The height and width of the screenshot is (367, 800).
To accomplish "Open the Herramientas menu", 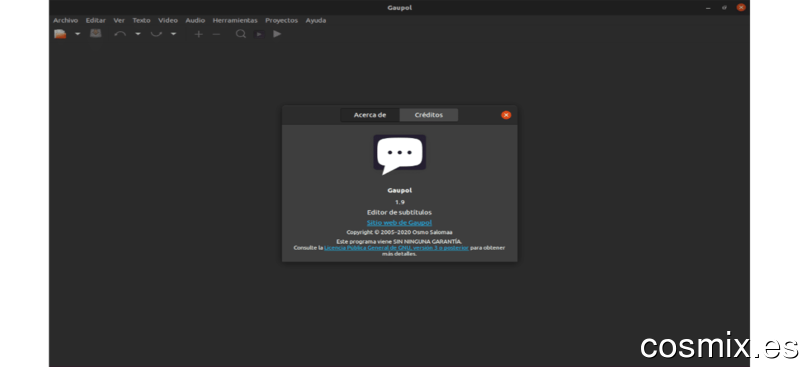I will [x=235, y=20].
